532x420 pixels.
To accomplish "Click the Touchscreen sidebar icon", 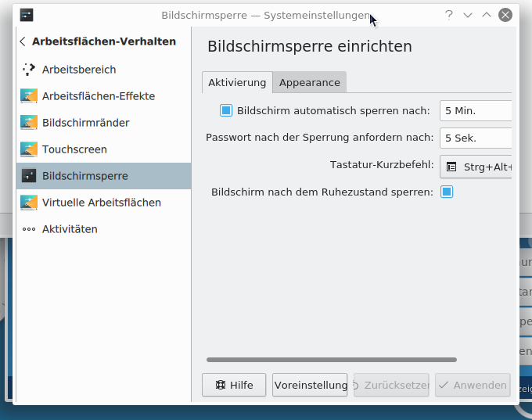I will pyautogui.click(x=29, y=149).
